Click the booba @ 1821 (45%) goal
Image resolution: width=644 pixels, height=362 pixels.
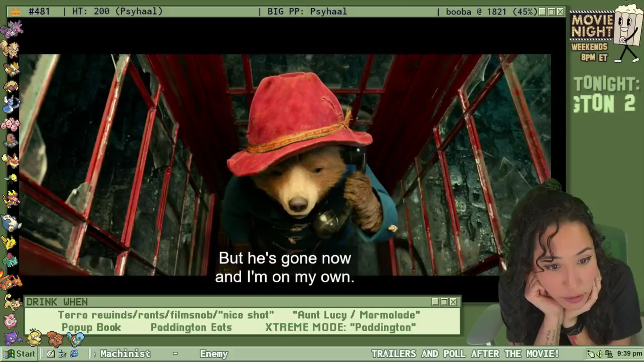(491, 12)
